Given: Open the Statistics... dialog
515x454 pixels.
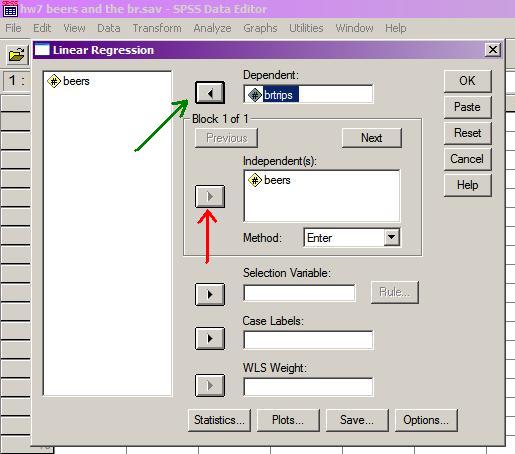Looking at the screenshot, I should [x=219, y=420].
